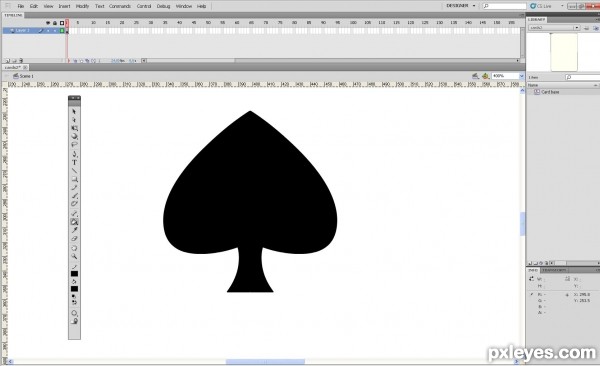Click the CS Live icon

click(533, 6)
